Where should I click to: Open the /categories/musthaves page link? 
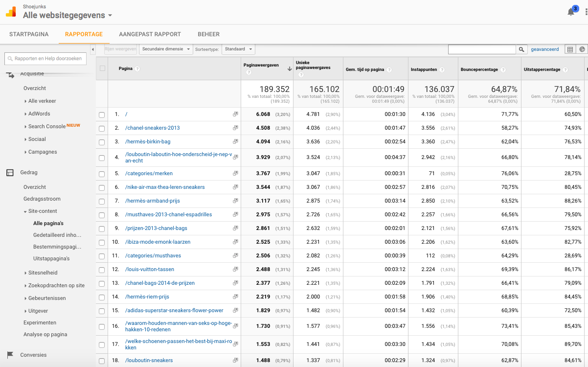[153, 255]
